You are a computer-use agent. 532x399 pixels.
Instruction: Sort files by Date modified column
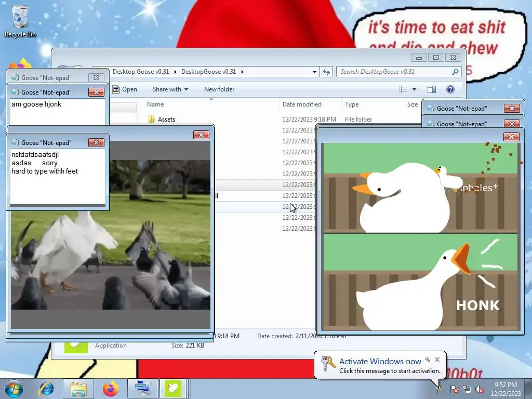pyautogui.click(x=302, y=104)
